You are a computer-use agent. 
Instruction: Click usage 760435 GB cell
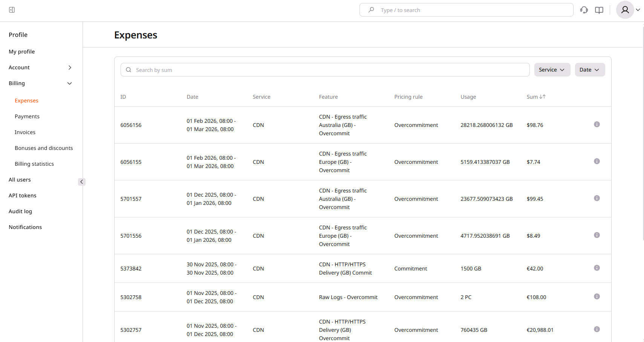coord(474,330)
